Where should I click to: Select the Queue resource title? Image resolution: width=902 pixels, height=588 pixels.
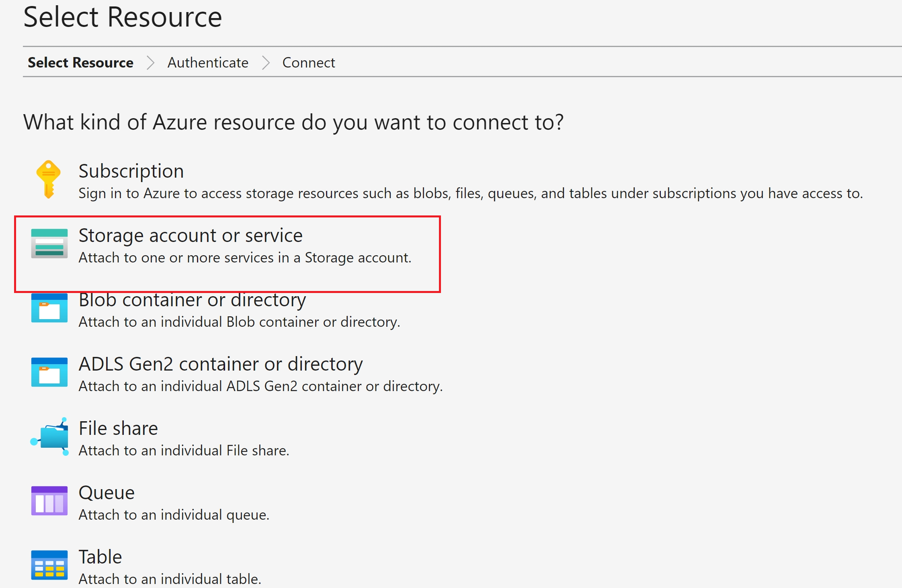(107, 493)
